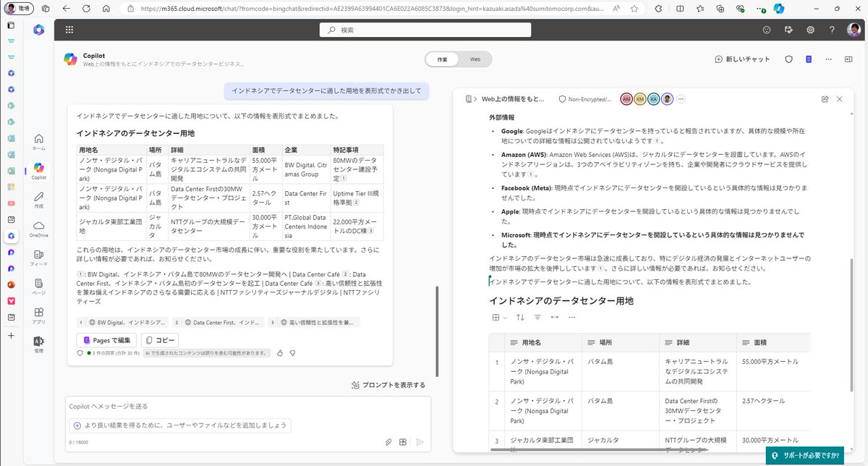Open the Microsoft 365 app launcher grid
The height and width of the screenshot is (466, 868).
(x=69, y=30)
